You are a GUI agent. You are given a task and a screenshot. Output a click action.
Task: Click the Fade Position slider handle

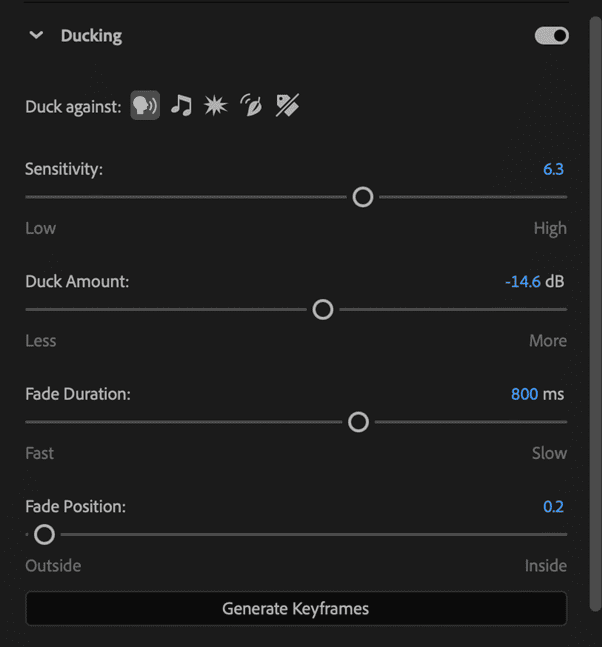click(44, 535)
